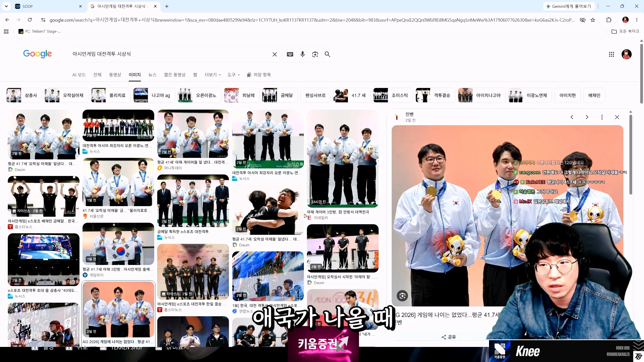Click the browser back arrow

7,20
